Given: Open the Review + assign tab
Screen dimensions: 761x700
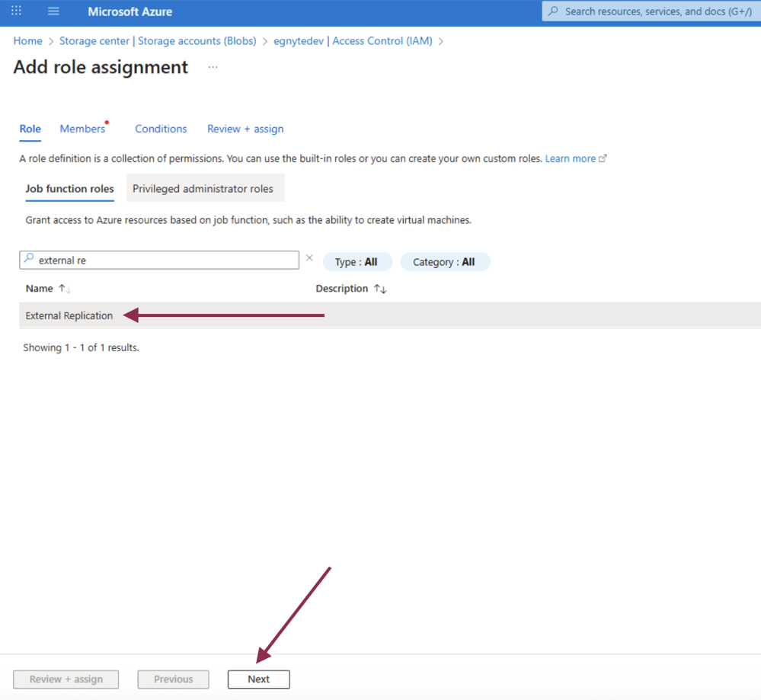Looking at the screenshot, I should point(245,129).
